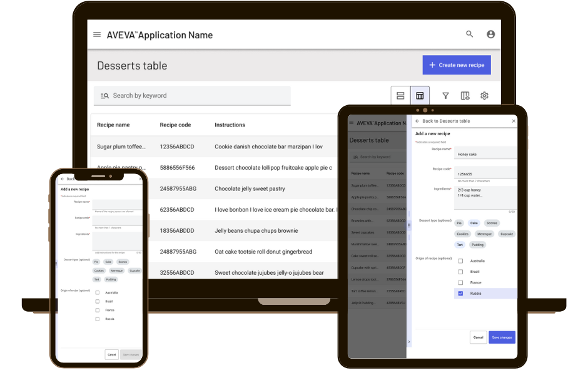Open the filter funnel icon

click(x=445, y=96)
